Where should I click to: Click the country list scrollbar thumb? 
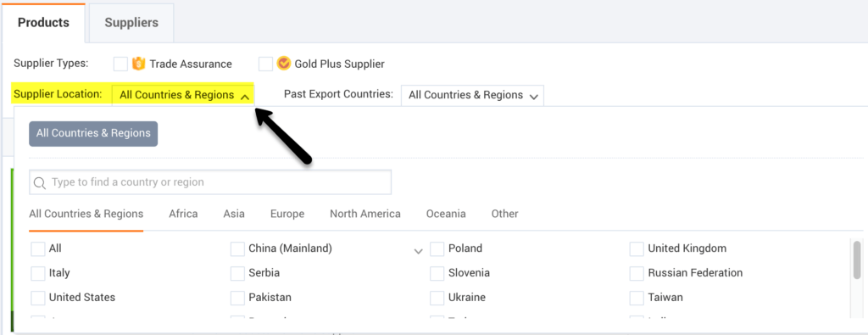[857, 260]
